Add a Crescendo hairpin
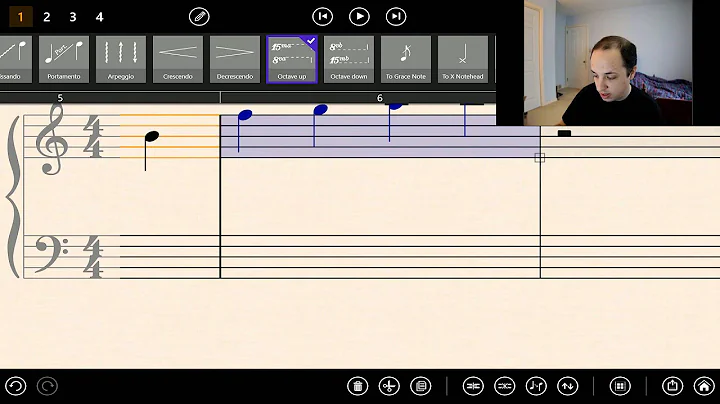 [178, 60]
